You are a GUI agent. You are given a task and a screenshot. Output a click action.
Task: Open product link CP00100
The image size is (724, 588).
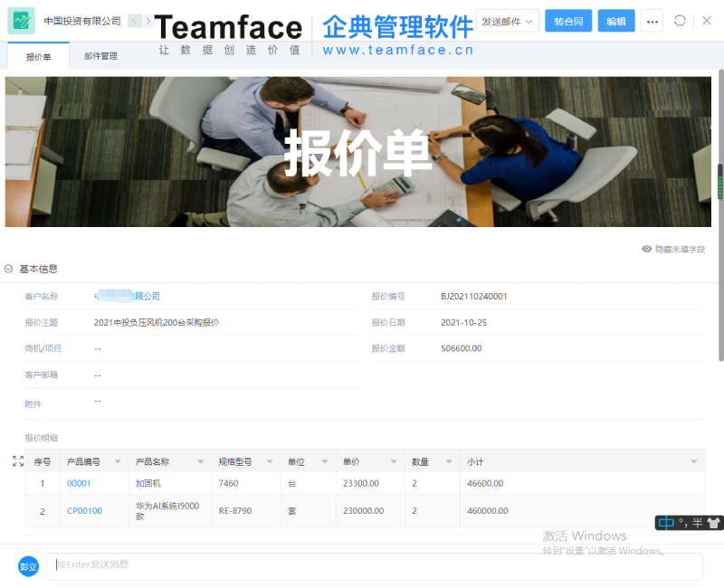(84, 510)
